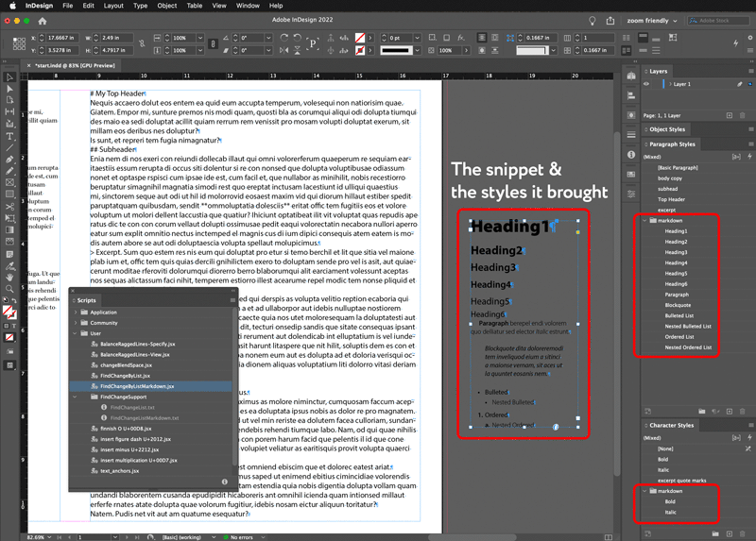This screenshot has width=756, height=541.
Task: Expand the Application scripts folder
Action: [x=76, y=312]
